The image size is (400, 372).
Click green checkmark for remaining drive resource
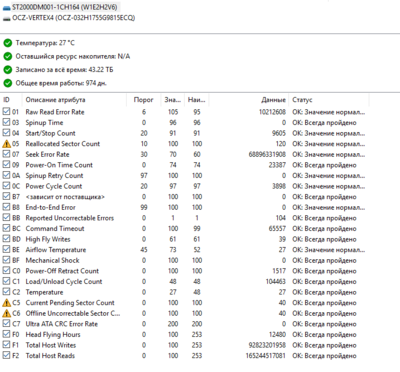pyautogui.click(x=8, y=56)
